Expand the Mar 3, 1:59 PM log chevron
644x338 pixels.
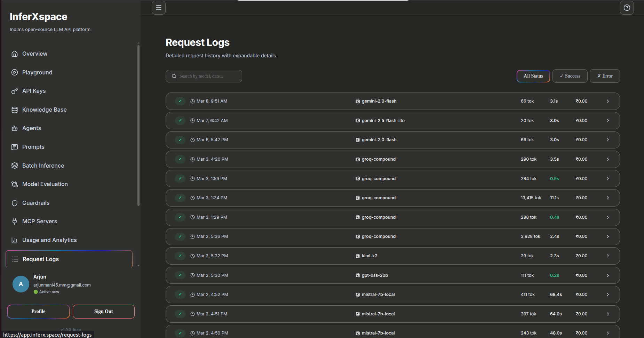[608, 179]
